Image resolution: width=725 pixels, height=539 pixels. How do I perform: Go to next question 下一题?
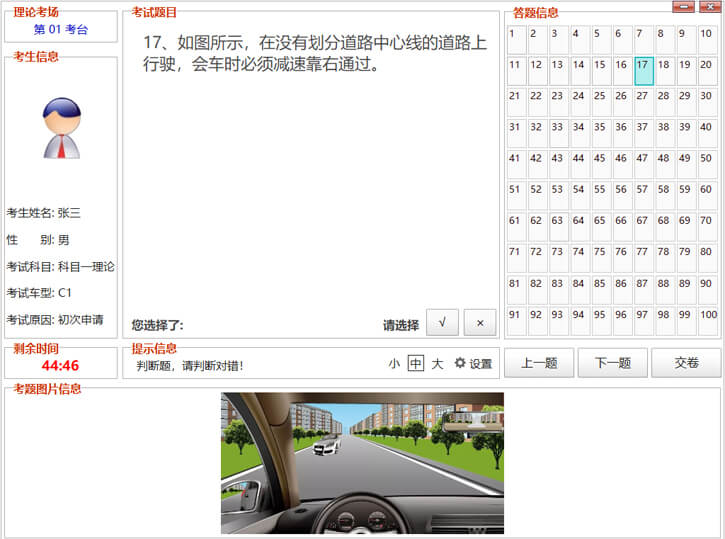[x=612, y=363]
